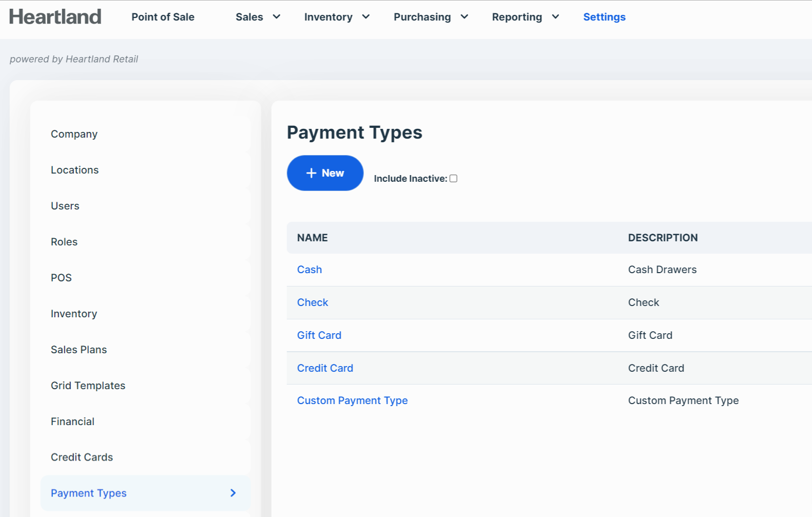Click the Credit Card description cell
Screen dimensions: 812x517
click(656, 368)
